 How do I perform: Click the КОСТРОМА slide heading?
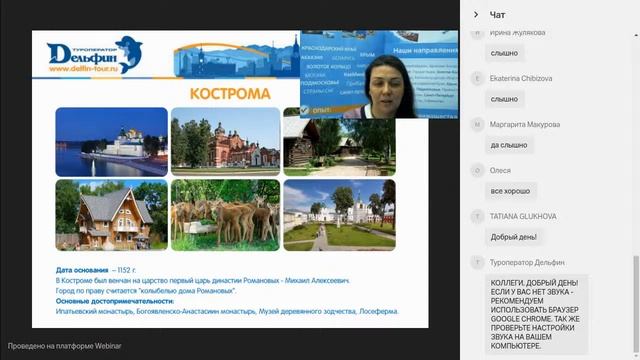(x=230, y=94)
